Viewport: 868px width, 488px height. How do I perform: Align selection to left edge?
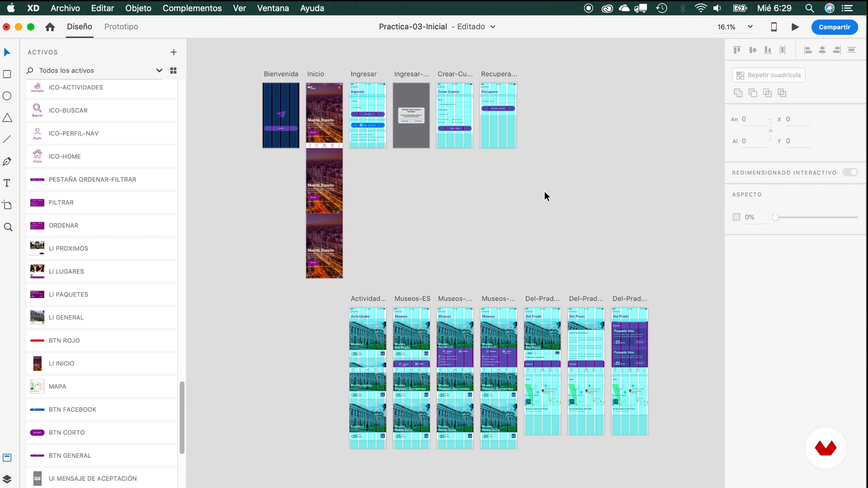808,50
